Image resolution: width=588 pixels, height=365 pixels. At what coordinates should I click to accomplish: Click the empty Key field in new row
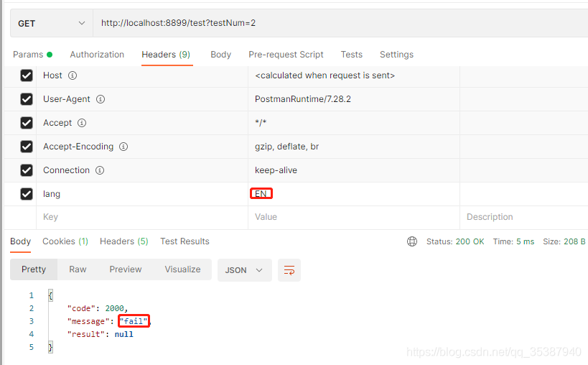click(142, 217)
